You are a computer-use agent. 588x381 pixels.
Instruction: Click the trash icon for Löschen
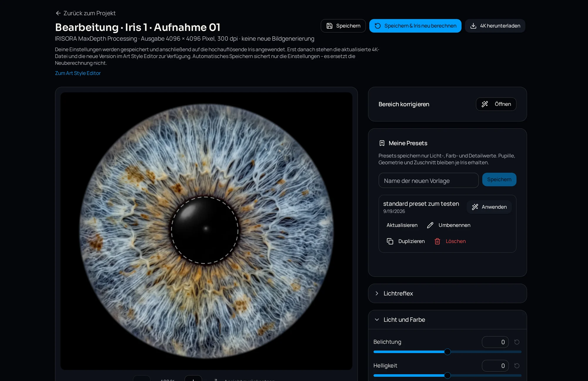coord(437,241)
